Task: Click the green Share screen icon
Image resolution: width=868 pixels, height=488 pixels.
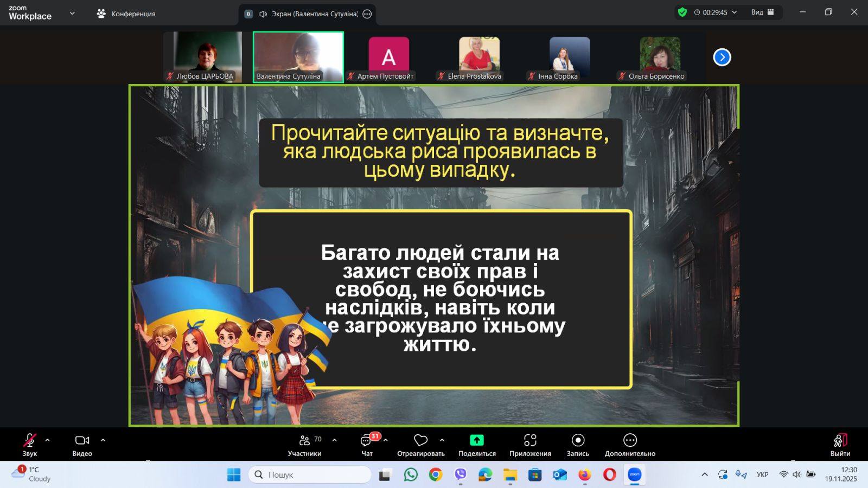Action: (x=477, y=440)
